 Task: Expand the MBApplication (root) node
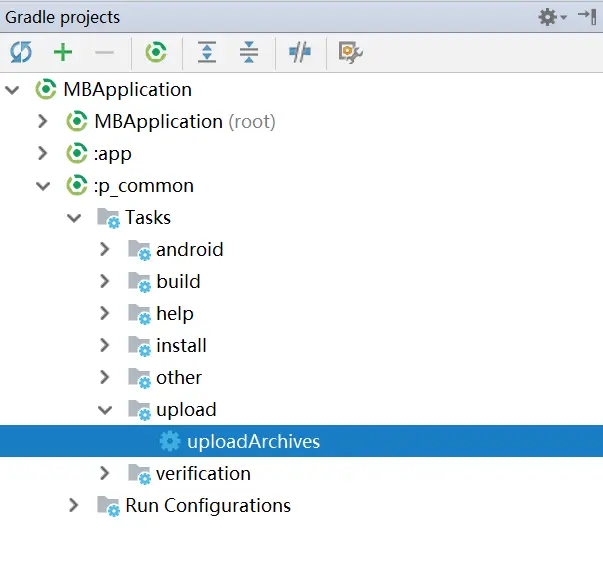[x=43, y=122]
